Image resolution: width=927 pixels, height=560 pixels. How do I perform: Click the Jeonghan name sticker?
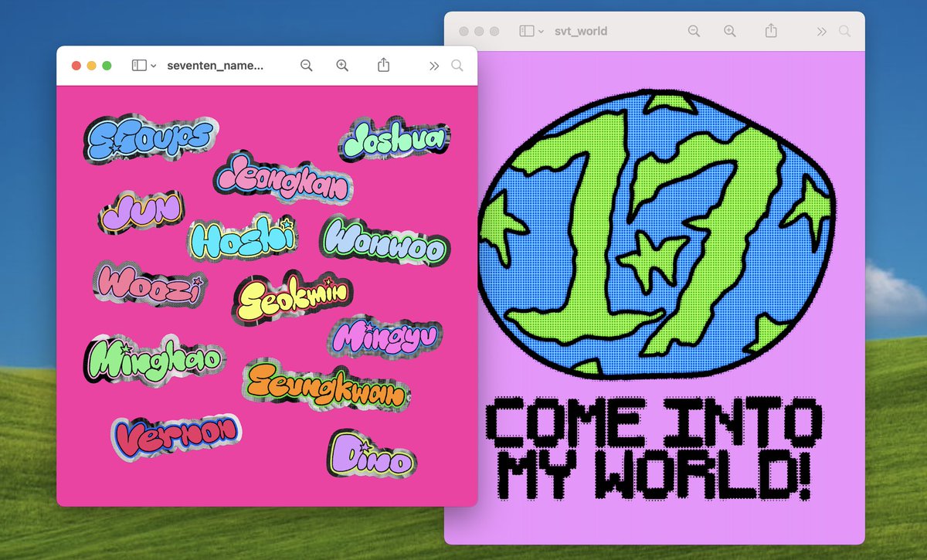click(283, 176)
